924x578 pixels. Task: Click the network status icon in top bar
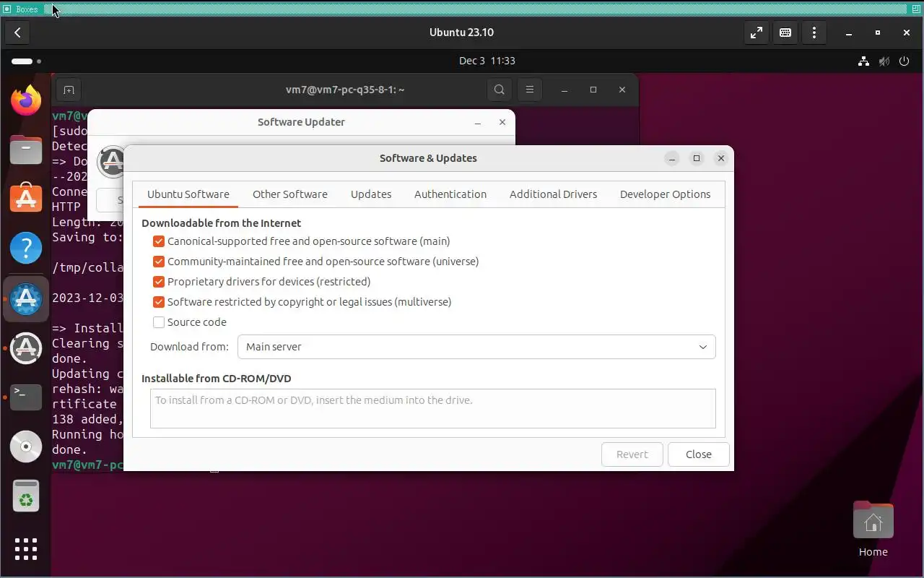click(x=863, y=61)
